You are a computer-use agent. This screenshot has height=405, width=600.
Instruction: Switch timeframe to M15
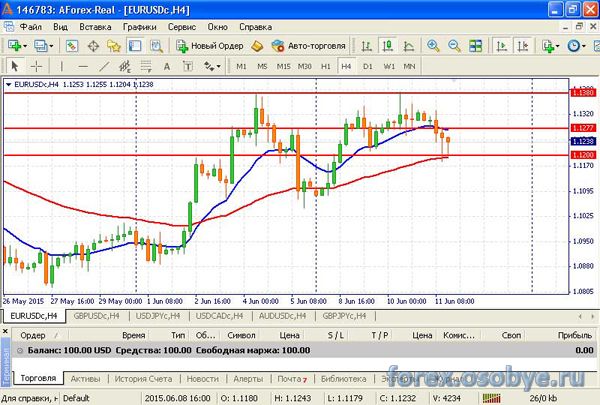tap(284, 66)
